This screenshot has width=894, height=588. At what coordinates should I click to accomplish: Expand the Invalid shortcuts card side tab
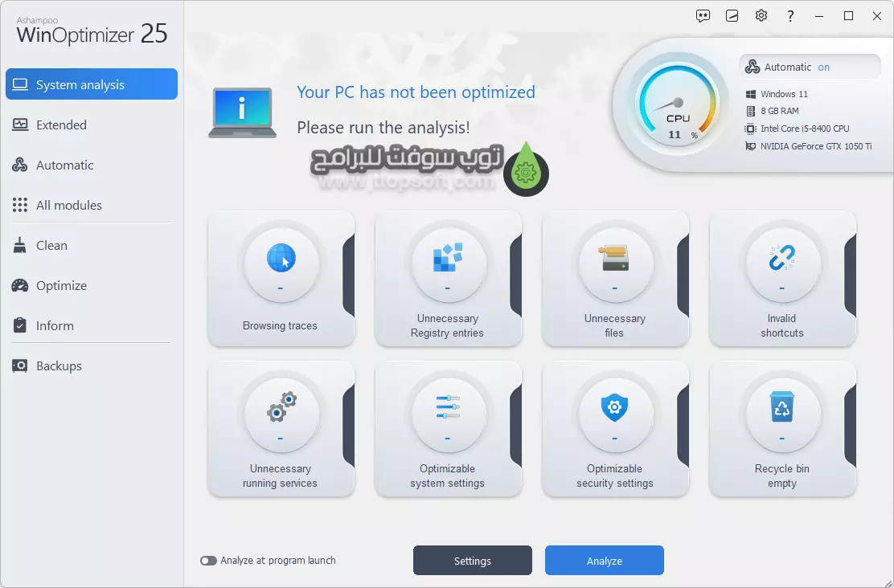850,276
